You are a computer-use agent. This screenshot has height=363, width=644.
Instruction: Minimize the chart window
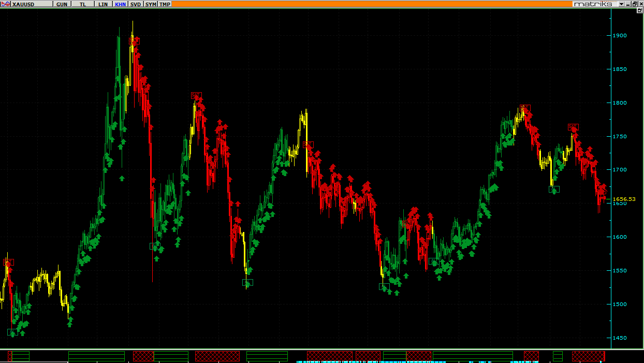point(628,4)
